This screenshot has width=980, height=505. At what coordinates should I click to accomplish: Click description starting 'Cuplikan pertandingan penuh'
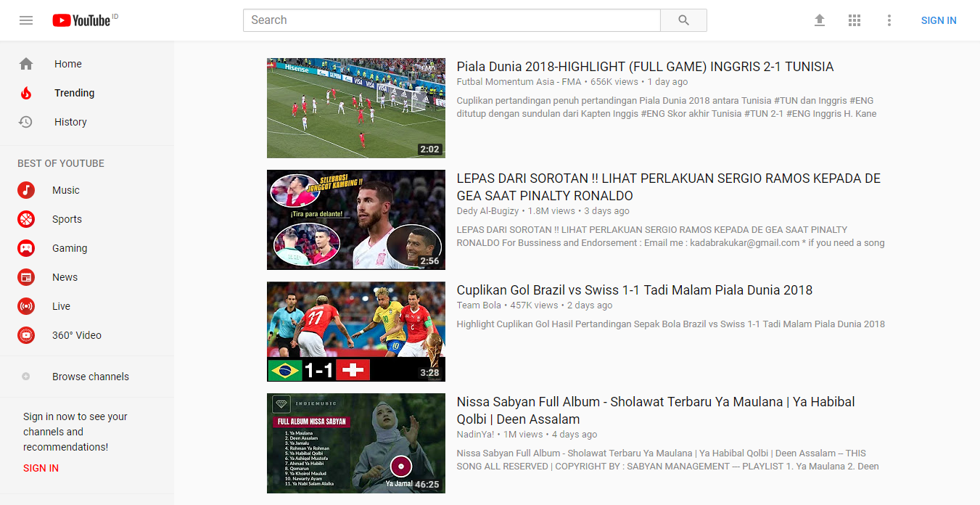click(x=667, y=107)
